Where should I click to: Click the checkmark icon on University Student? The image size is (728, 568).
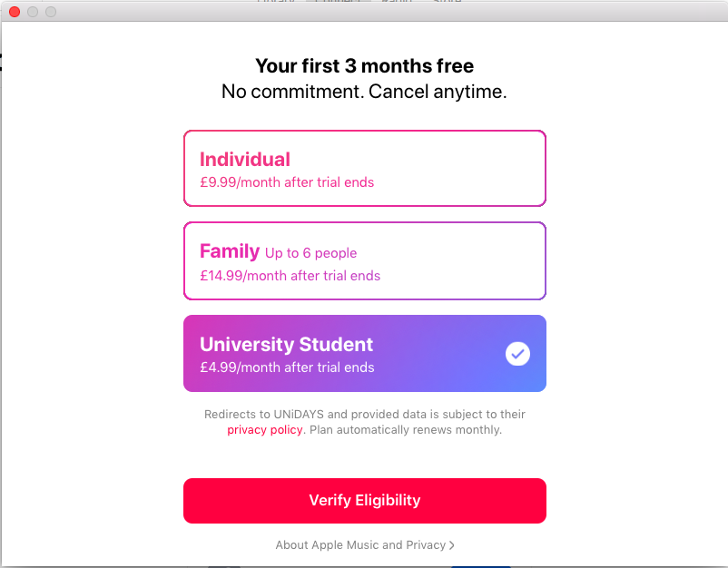(517, 354)
